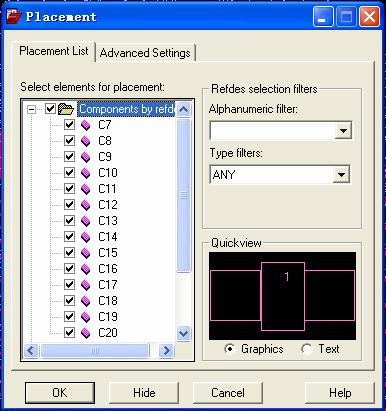
Task: Minimize the Placement dialog window
Action: tap(323, 17)
